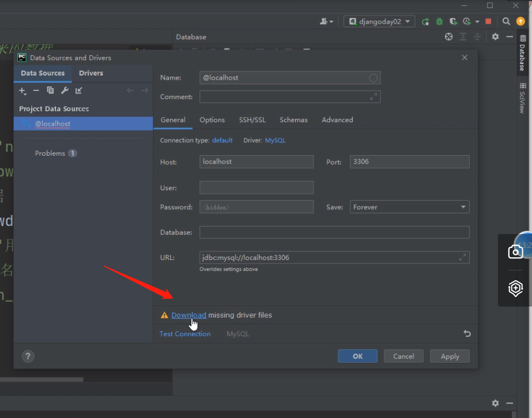Open Save password Forever dropdown
Screen dimensions: 532x418
click(x=409, y=207)
